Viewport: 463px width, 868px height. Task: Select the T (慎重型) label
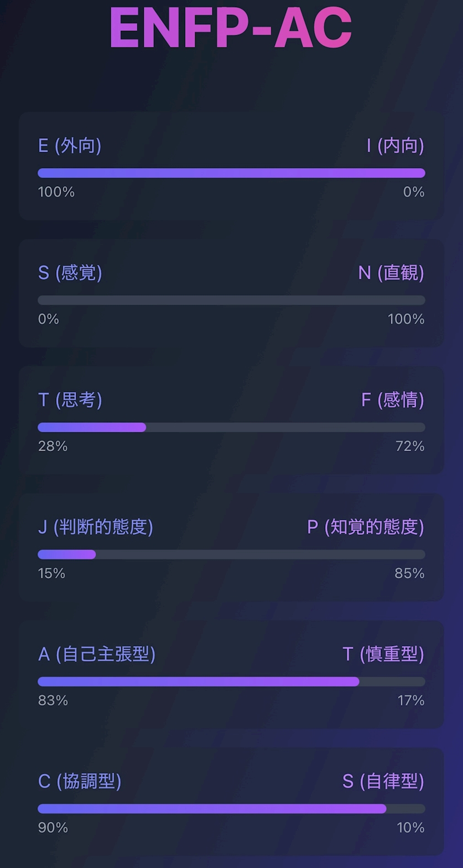pyautogui.click(x=383, y=654)
